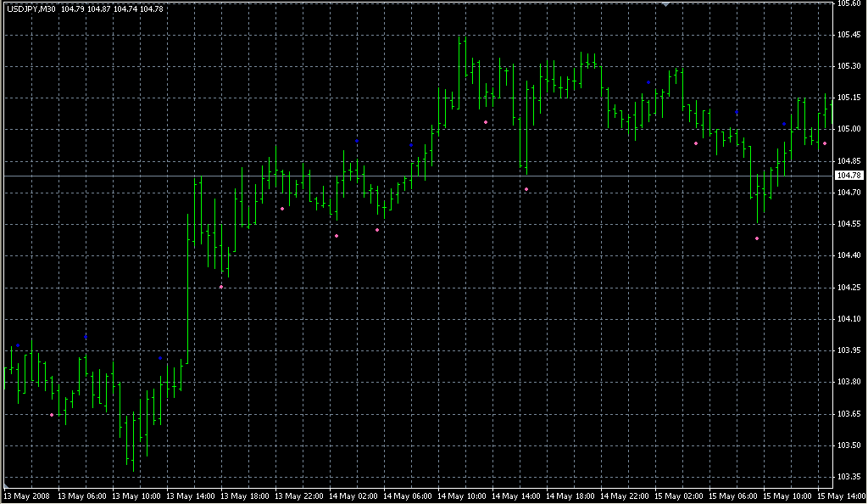
Task: Click the blue dot at 105.22 near 15 May
Action: click(648, 82)
